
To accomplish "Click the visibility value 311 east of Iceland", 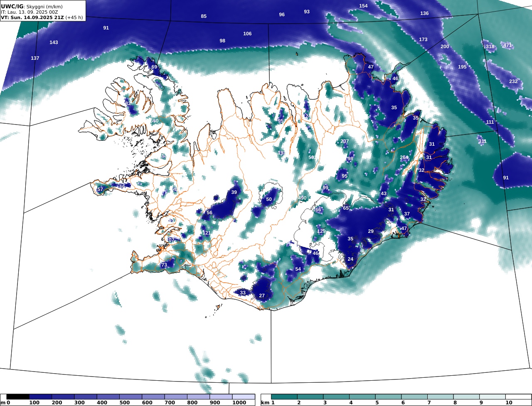I will tap(482, 141).
